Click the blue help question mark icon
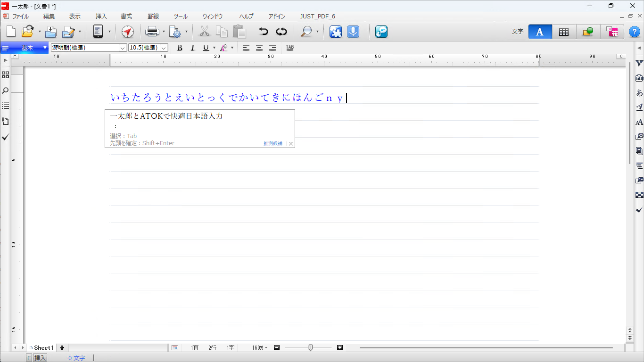The image size is (644, 362). pyautogui.click(x=634, y=32)
